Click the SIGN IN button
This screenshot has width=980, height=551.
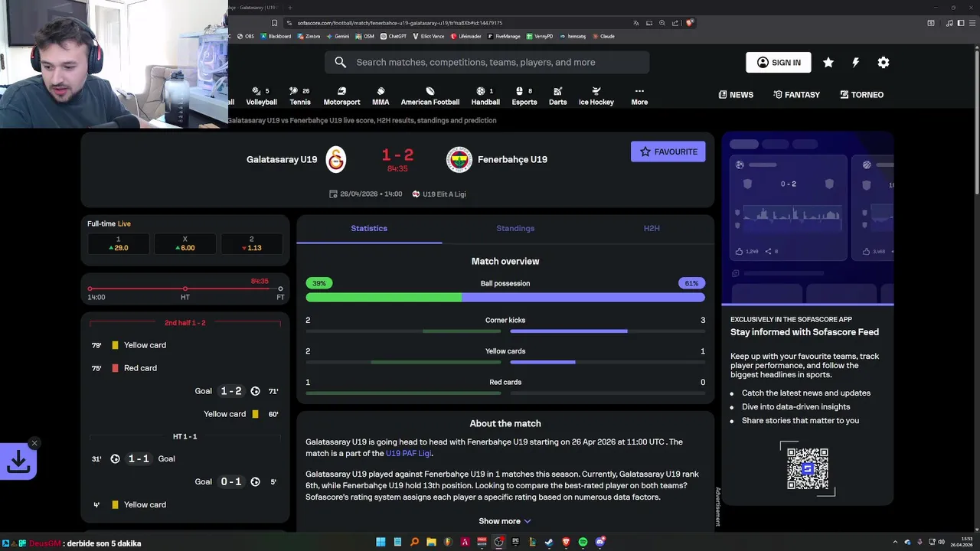click(779, 63)
